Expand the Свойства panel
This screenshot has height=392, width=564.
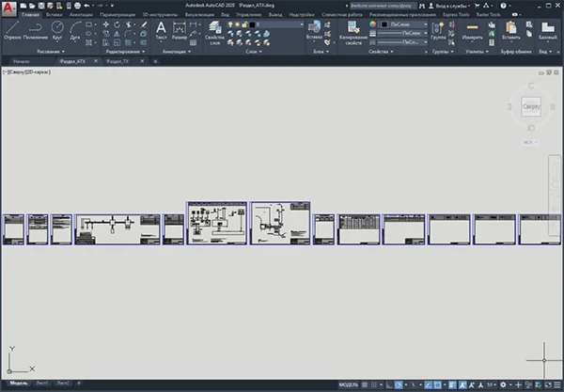[381, 52]
